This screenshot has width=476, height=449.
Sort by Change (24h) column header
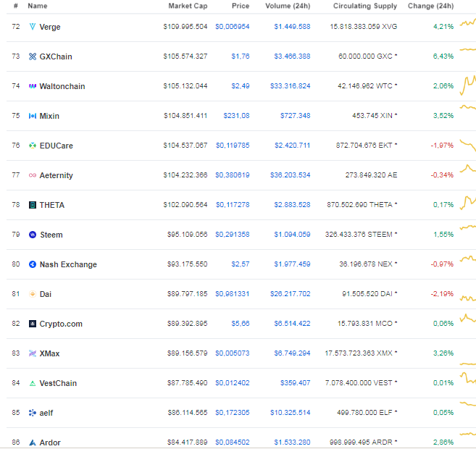click(430, 6)
